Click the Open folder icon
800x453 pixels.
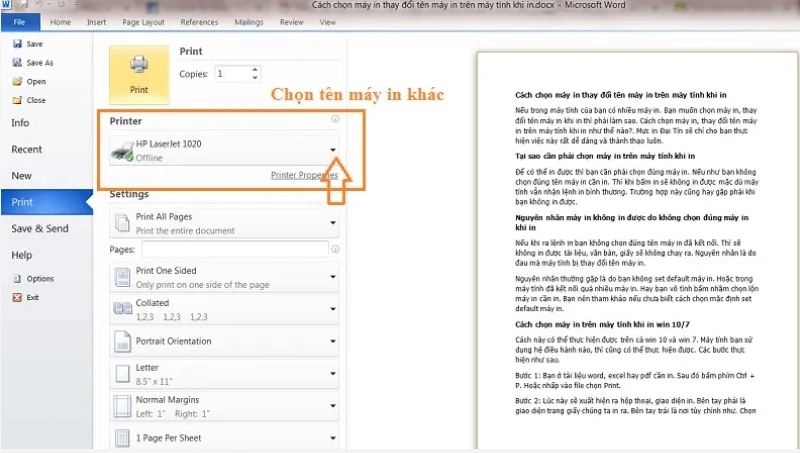click(17, 82)
